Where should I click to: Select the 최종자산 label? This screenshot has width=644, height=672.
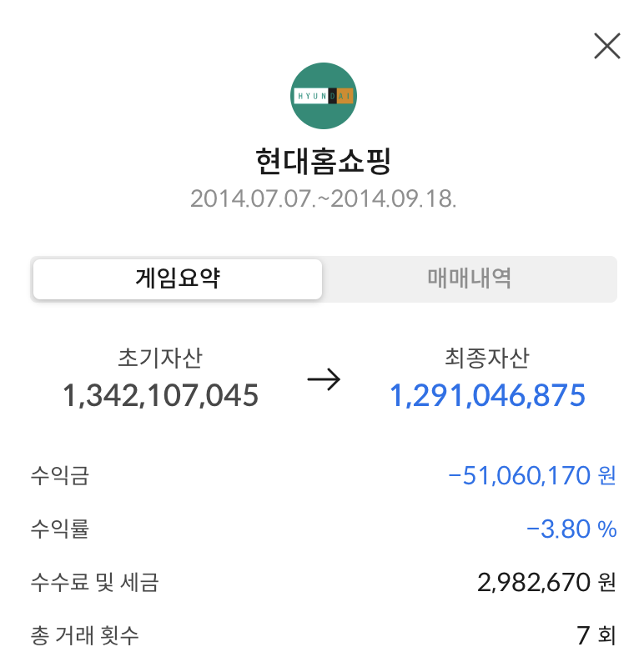[x=487, y=358]
